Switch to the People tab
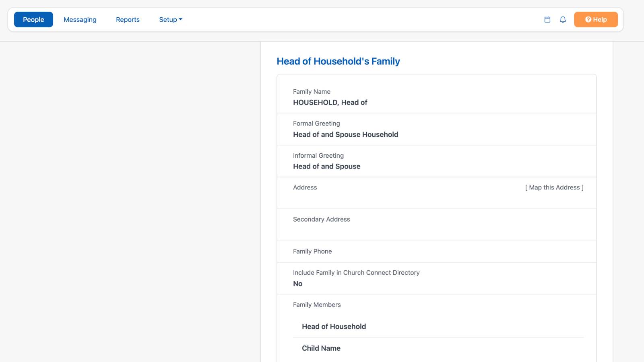The width and height of the screenshot is (644, 362). 33,19
